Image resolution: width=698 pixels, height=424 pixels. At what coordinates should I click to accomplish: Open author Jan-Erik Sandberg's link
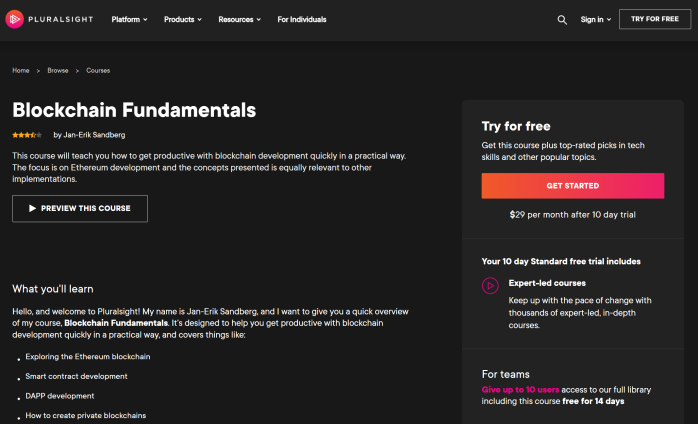coord(94,135)
